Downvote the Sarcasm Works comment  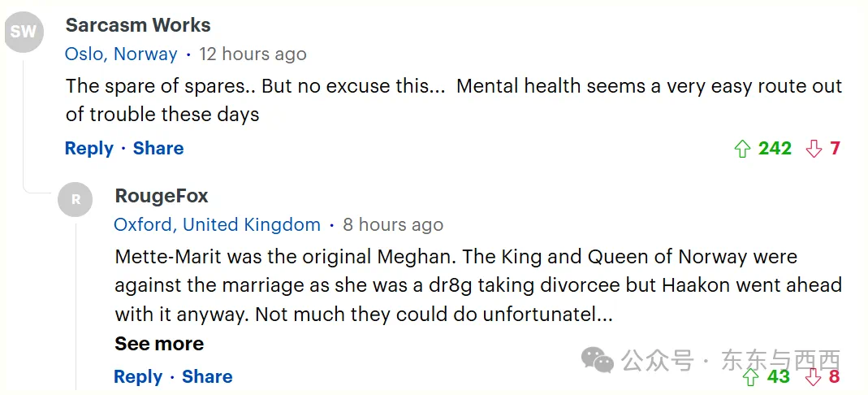[814, 149]
